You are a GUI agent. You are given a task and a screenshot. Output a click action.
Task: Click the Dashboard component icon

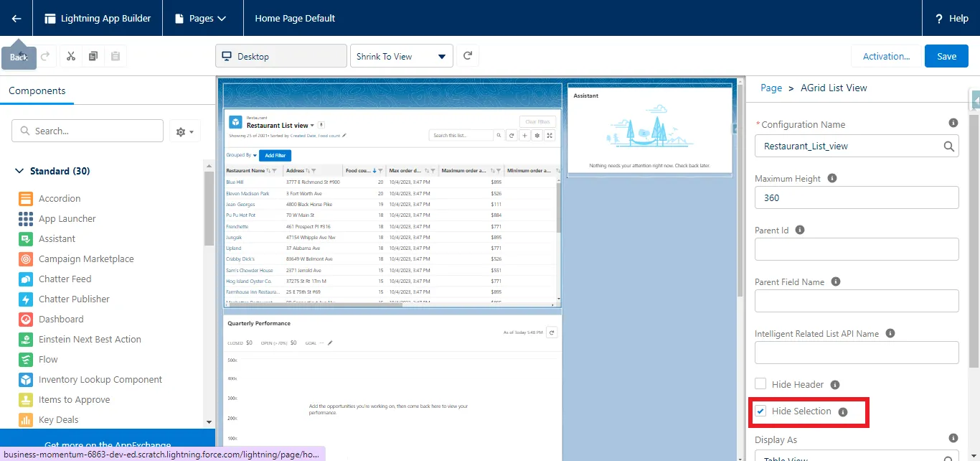pyautogui.click(x=26, y=320)
